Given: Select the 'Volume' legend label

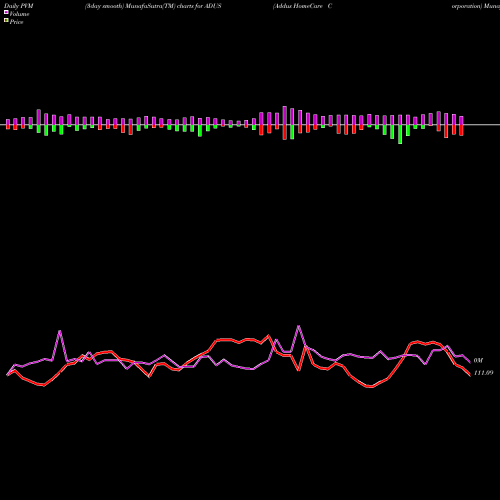Looking at the screenshot, I should (x=19, y=14).
